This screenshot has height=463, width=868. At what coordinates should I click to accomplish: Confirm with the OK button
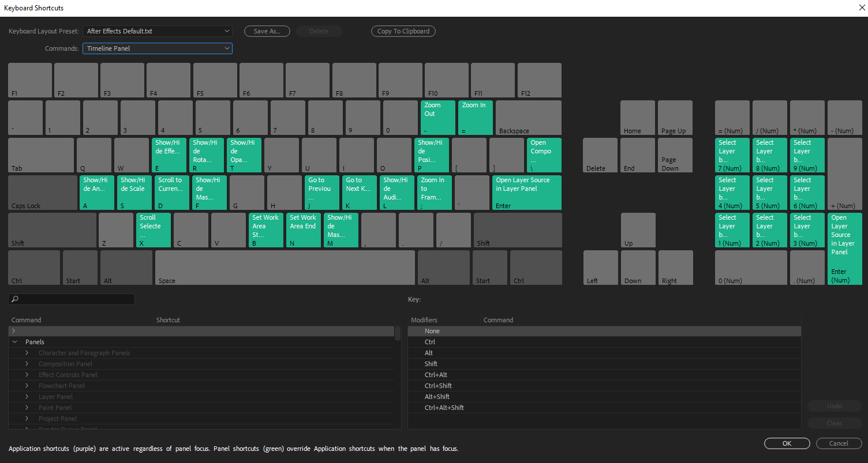pos(787,443)
